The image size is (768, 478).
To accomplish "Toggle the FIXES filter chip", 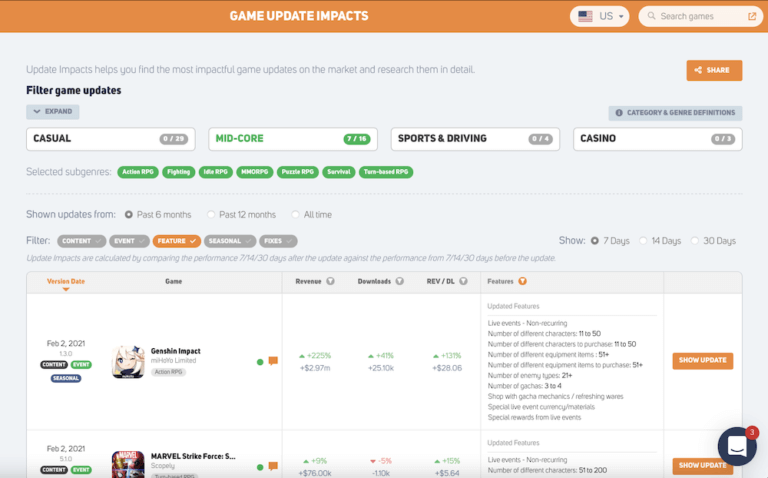I will coord(278,241).
